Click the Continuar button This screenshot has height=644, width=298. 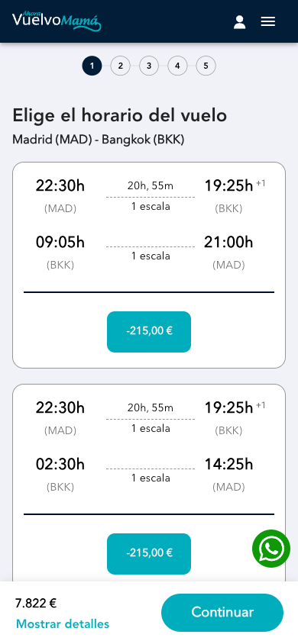[222, 613]
